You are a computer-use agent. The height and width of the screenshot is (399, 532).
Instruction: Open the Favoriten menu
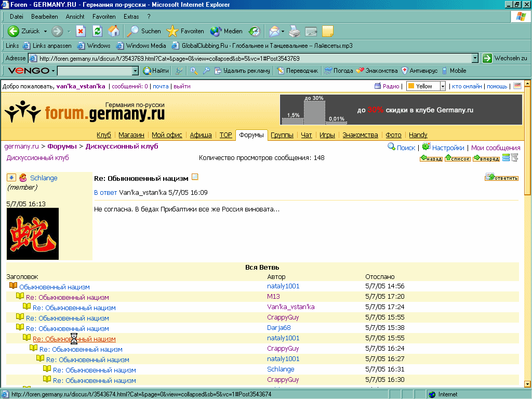click(x=104, y=17)
